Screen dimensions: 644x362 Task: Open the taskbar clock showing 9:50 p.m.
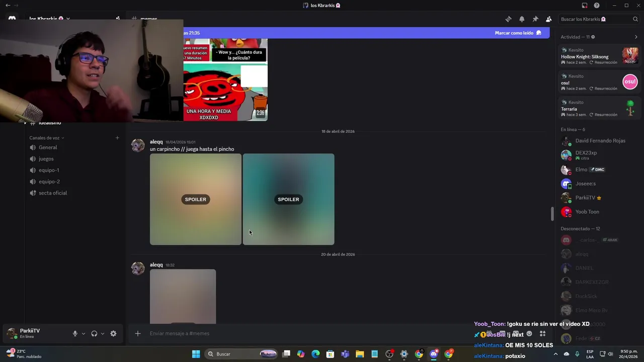tap(629, 354)
